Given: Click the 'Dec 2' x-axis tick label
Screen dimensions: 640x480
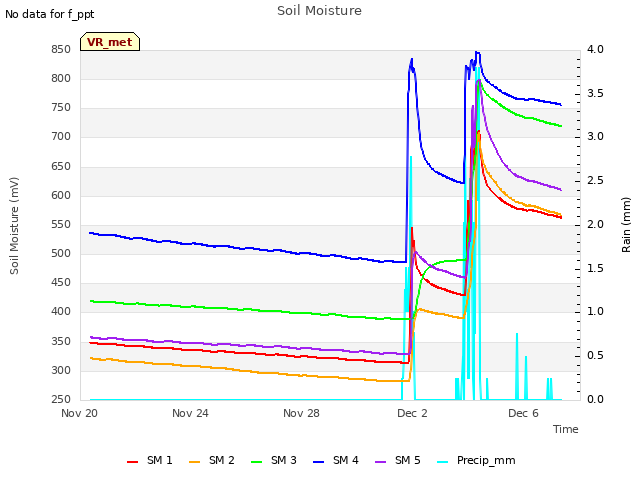Looking at the screenshot, I should tap(412, 413).
